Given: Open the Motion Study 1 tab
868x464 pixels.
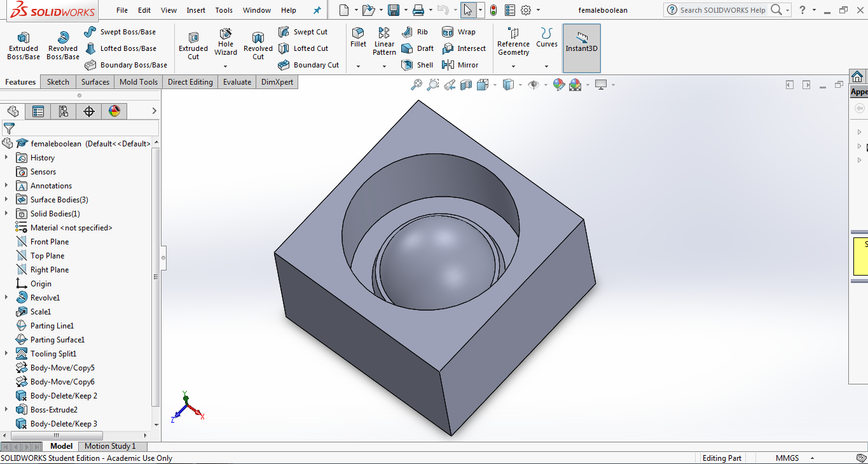Looking at the screenshot, I should coord(110,446).
